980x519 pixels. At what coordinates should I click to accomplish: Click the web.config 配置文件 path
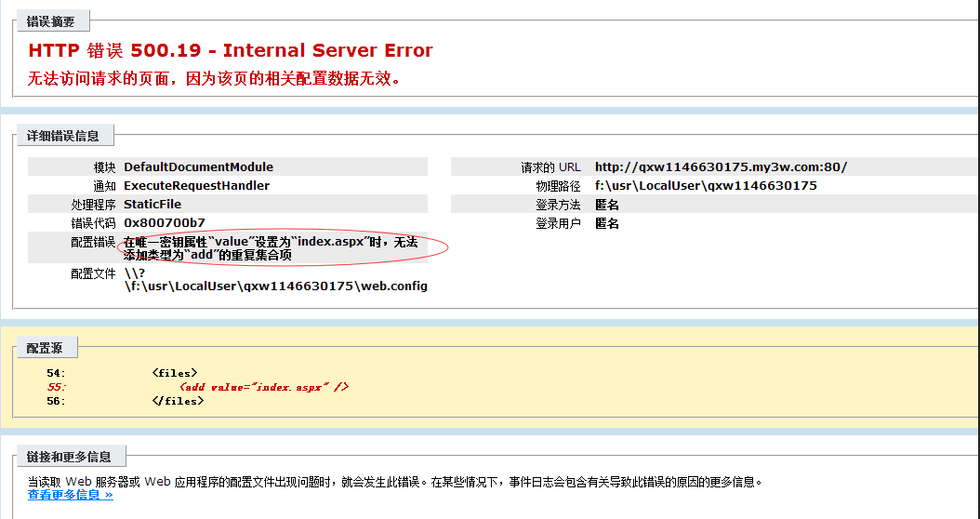point(275,286)
